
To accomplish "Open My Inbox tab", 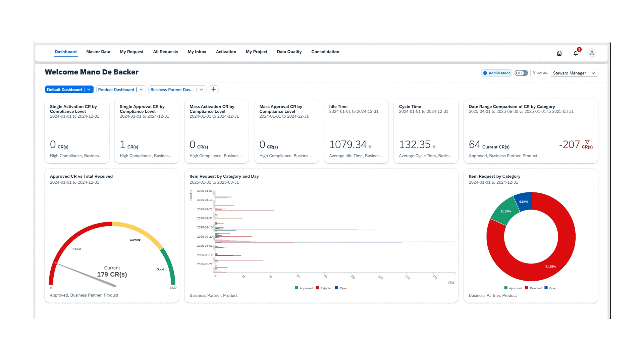I will tap(197, 52).
